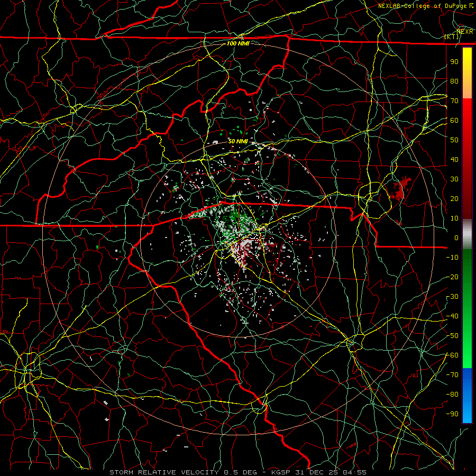Select the 50 NMI range ring label
Viewport: 476px width, 476px height.
[238, 141]
